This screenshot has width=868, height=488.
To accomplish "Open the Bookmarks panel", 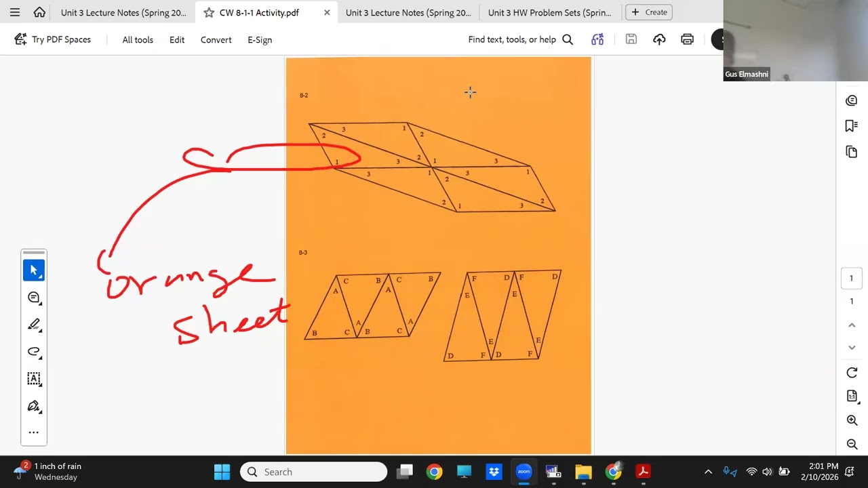I will click(x=852, y=126).
